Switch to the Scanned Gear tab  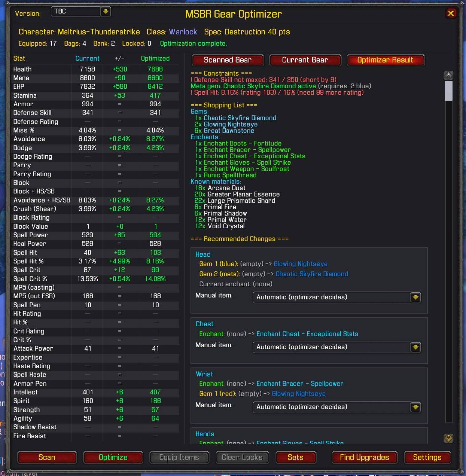pyautogui.click(x=228, y=60)
